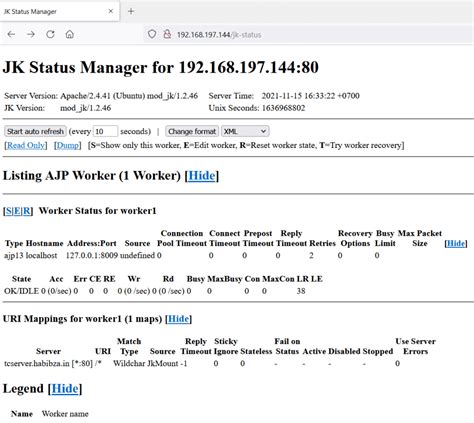
Task: Close the JK Status Manager tab
Action: click(x=111, y=11)
